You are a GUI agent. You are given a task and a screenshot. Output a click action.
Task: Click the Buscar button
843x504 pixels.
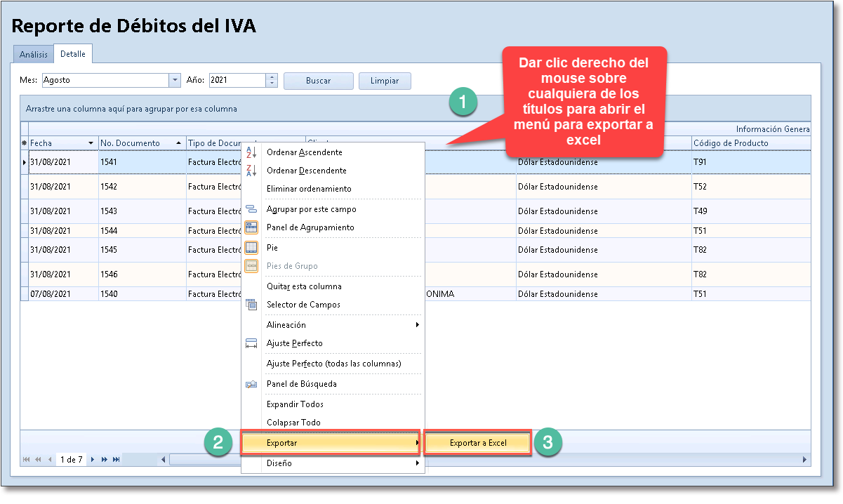click(x=318, y=81)
